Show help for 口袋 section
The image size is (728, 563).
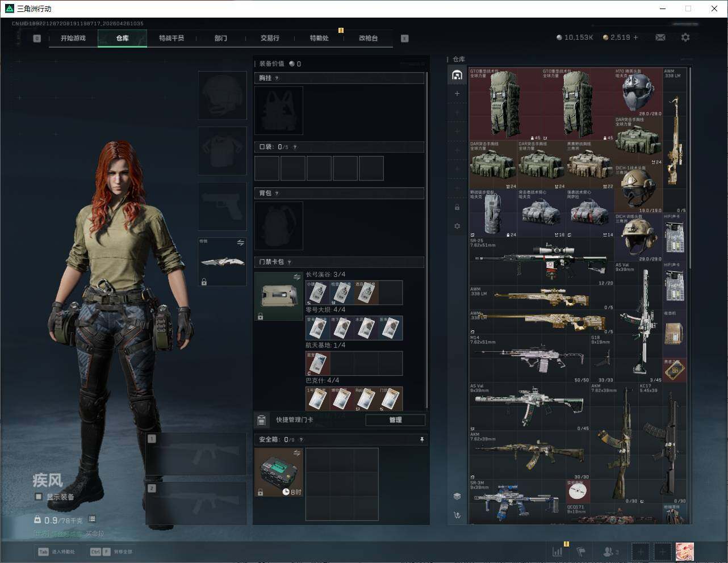tap(295, 147)
